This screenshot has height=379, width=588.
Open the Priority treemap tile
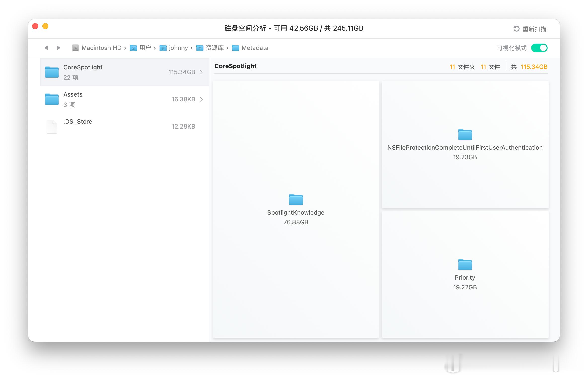point(465,274)
